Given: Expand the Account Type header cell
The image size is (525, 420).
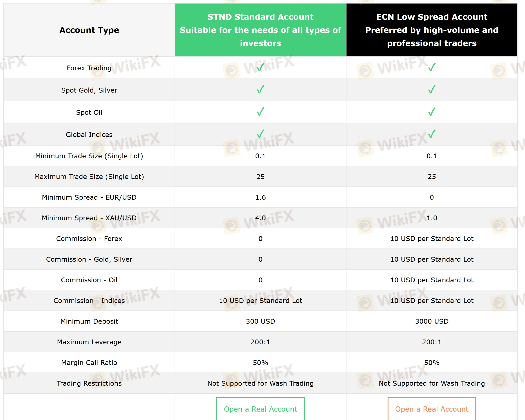Looking at the screenshot, I should pyautogui.click(x=89, y=30).
